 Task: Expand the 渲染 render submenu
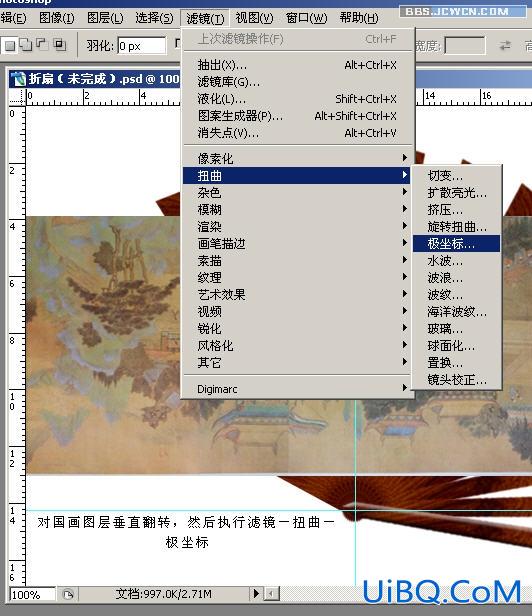pos(297,227)
